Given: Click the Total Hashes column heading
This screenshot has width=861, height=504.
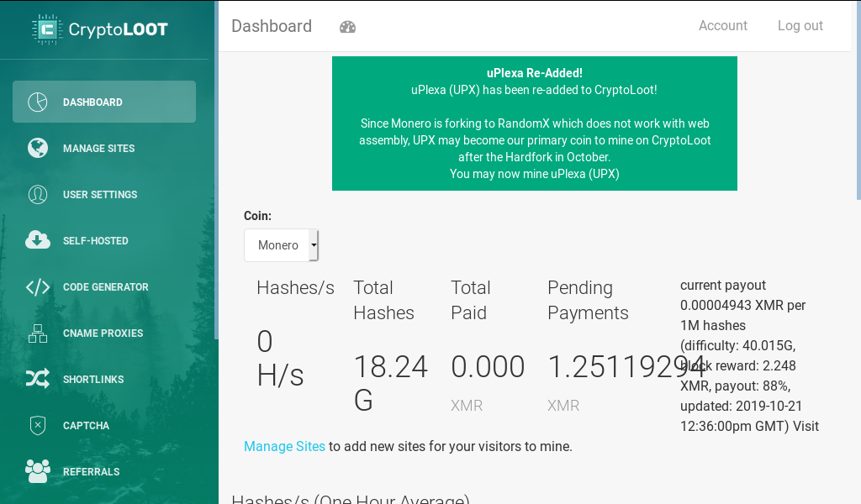Looking at the screenshot, I should point(383,300).
